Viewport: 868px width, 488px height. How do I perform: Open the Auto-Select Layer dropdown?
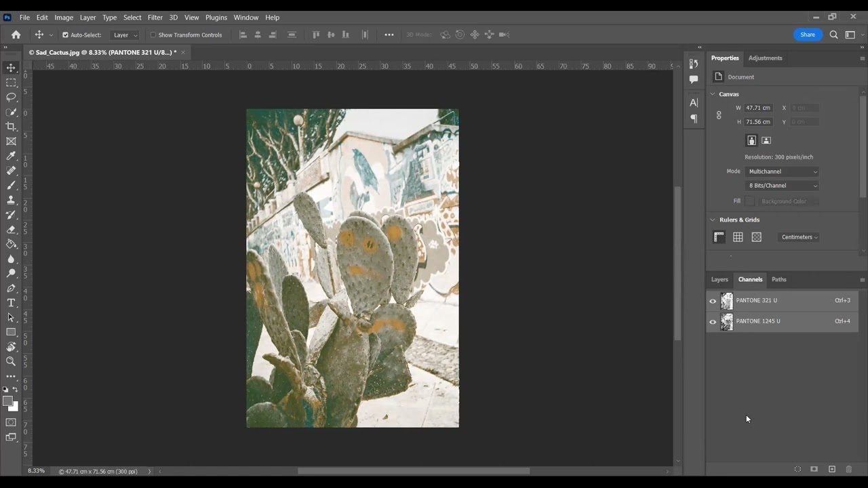point(125,35)
